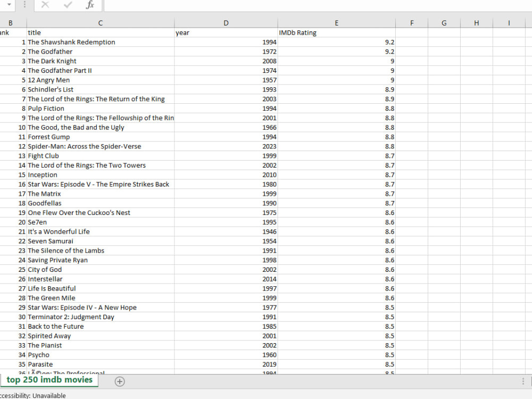532x399 pixels.
Task: Select 'Psycho' cell
Action: 101,355
